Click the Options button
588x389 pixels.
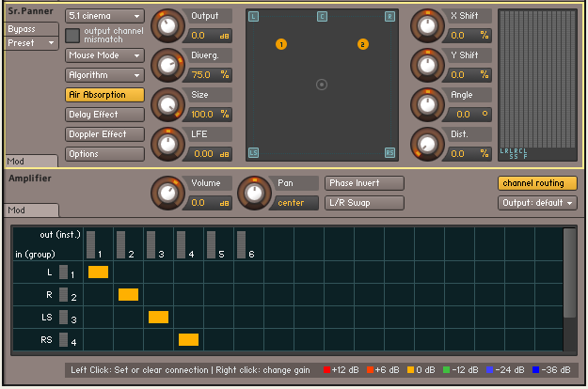point(104,154)
